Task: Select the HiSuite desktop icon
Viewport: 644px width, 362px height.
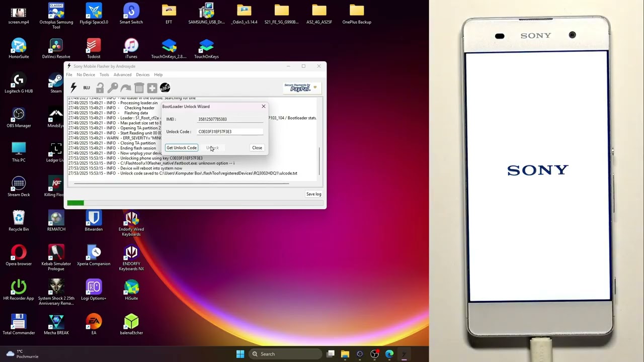Action: pos(131,291)
